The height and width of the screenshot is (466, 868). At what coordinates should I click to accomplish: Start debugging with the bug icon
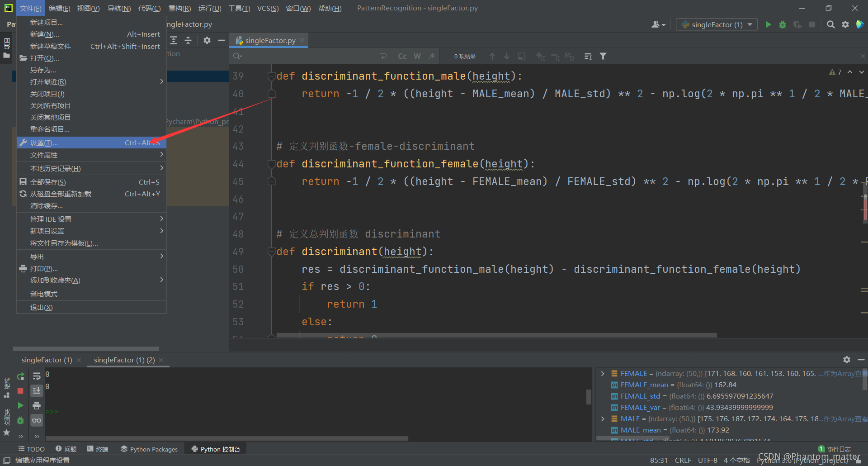[x=783, y=24]
